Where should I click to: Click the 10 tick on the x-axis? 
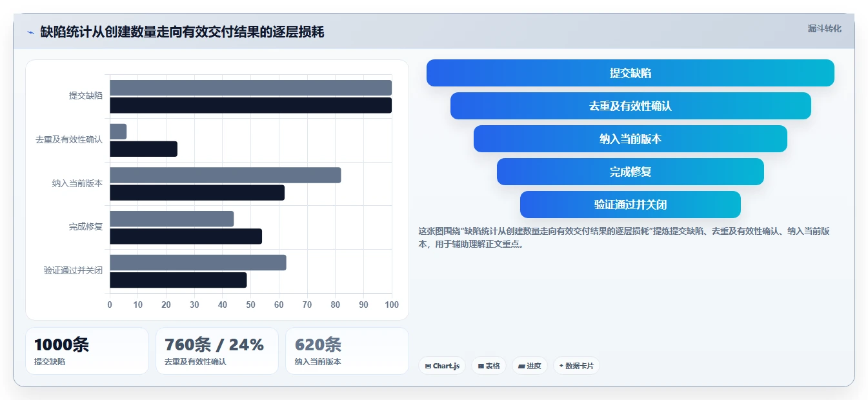[138, 305]
